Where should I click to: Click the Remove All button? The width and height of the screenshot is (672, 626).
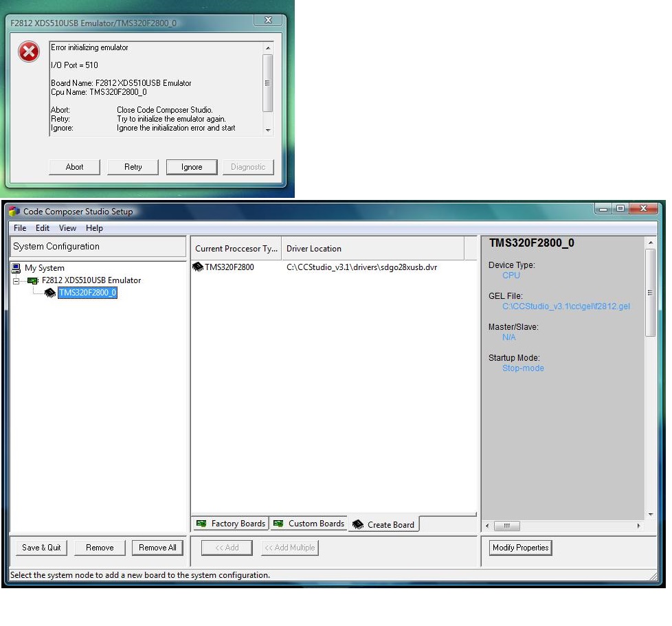[x=158, y=548]
